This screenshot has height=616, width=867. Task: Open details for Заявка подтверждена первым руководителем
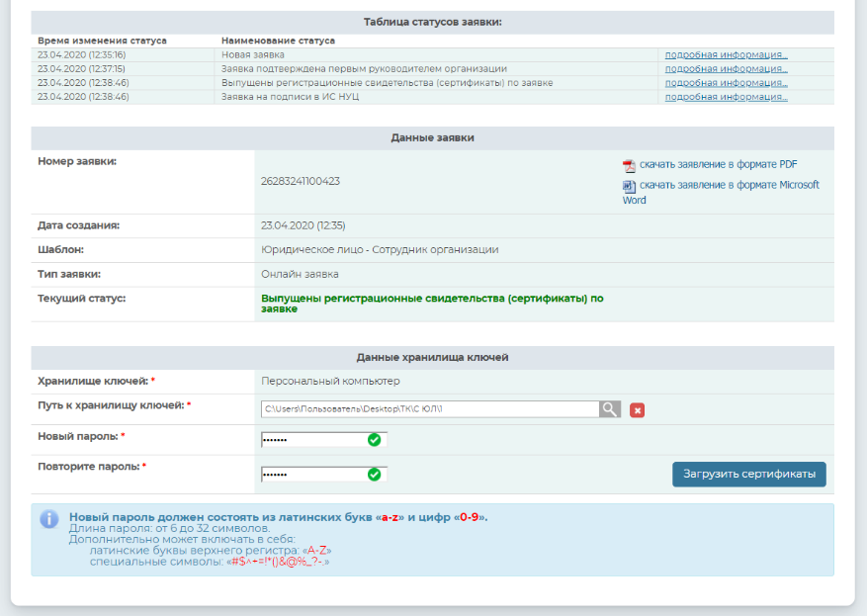click(x=726, y=69)
